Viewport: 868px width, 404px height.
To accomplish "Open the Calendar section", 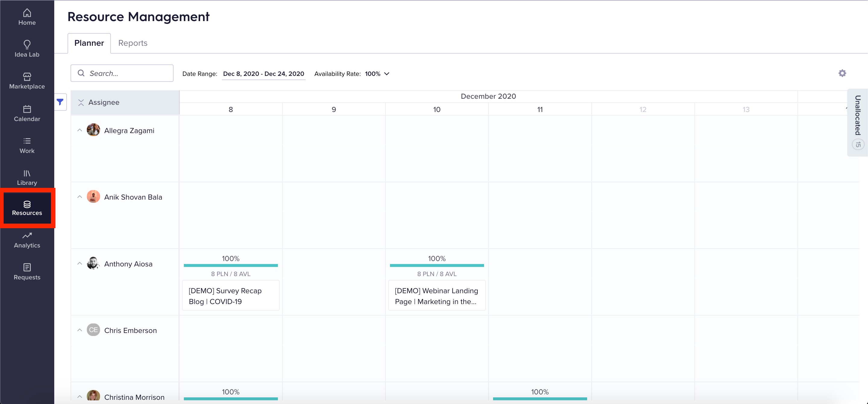I will point(27,113).
